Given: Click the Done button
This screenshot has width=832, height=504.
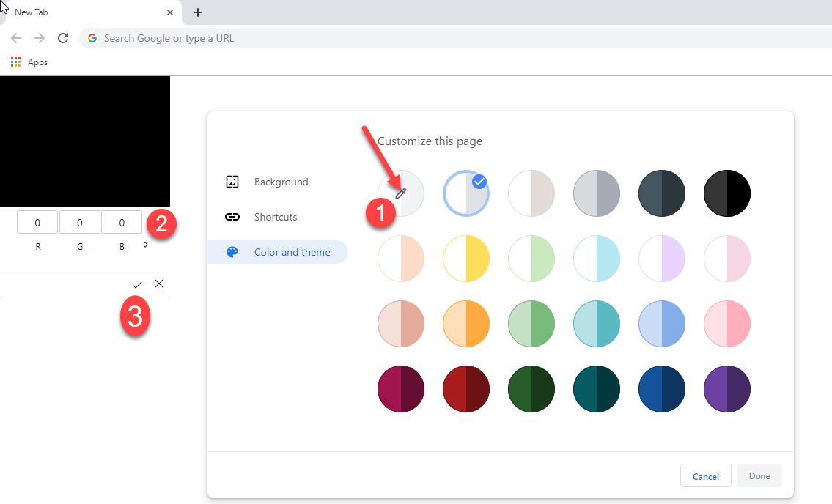Looking at the screenshot, I should click(759, 476).
